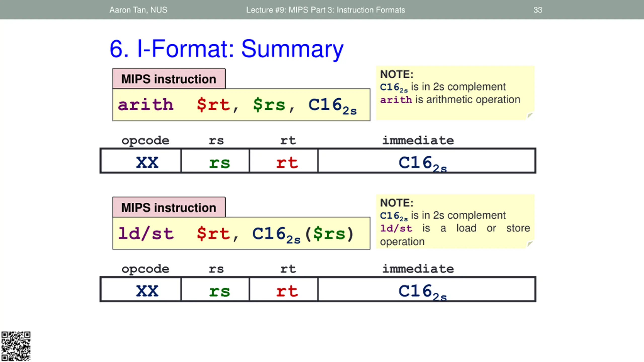Click the QR code image
Screen dimensions: 644x362
(x=16, y=346)
